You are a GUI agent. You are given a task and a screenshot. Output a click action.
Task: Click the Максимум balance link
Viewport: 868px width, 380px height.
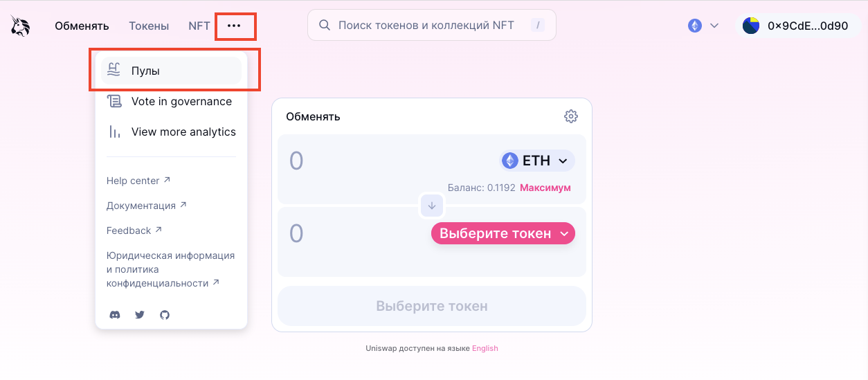click(545, 188)
